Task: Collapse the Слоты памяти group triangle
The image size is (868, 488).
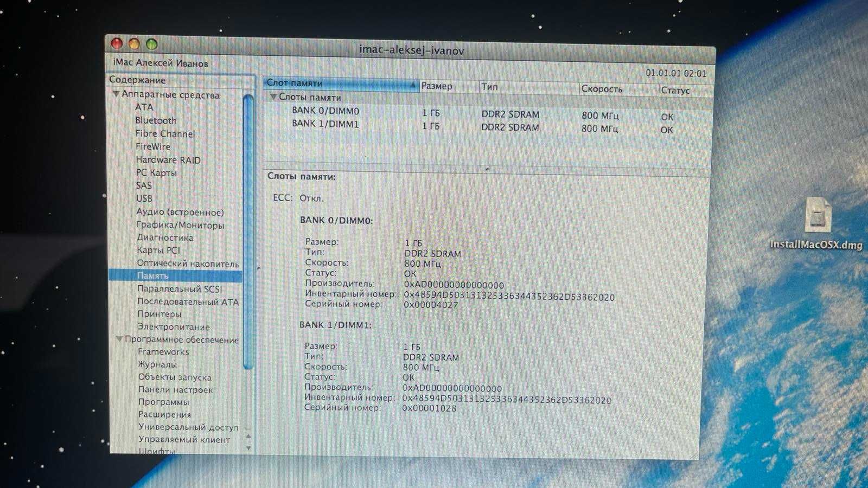Action: pyautogui.click(x=273, y=97)
